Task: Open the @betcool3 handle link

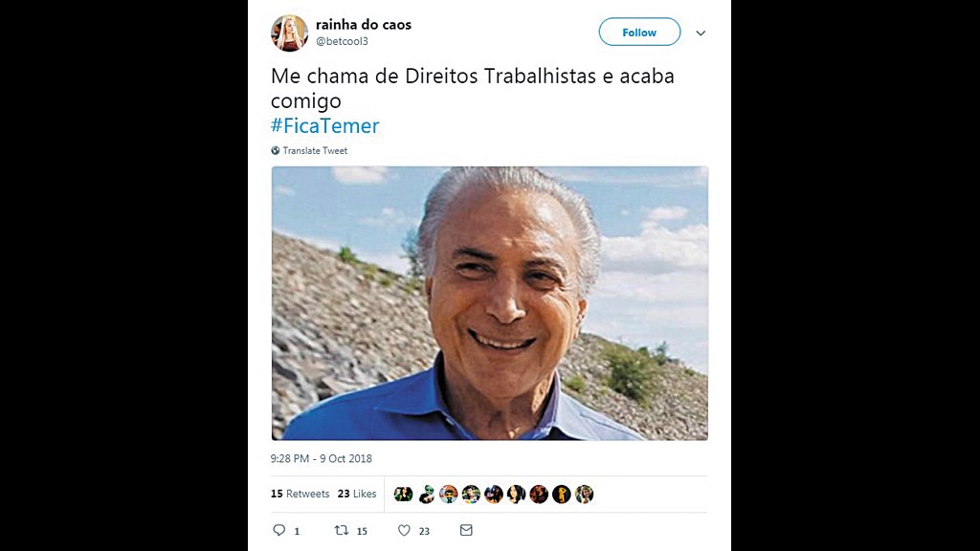Action: [342, 41]
